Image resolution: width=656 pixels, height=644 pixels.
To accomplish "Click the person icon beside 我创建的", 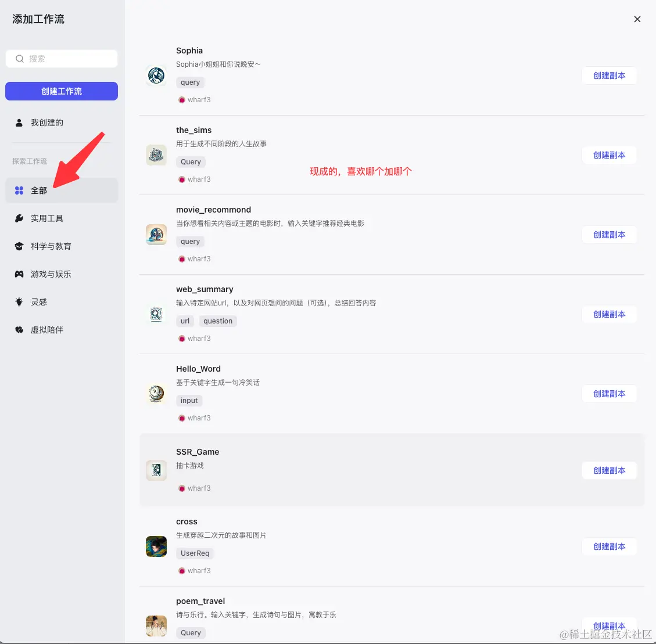I will tap(19, 123).
